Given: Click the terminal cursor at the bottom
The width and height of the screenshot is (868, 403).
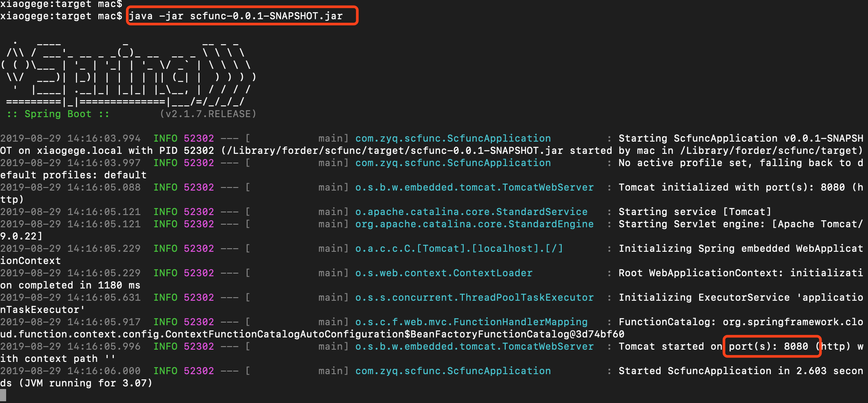Looking at the screenshot, I should (4, 396).
